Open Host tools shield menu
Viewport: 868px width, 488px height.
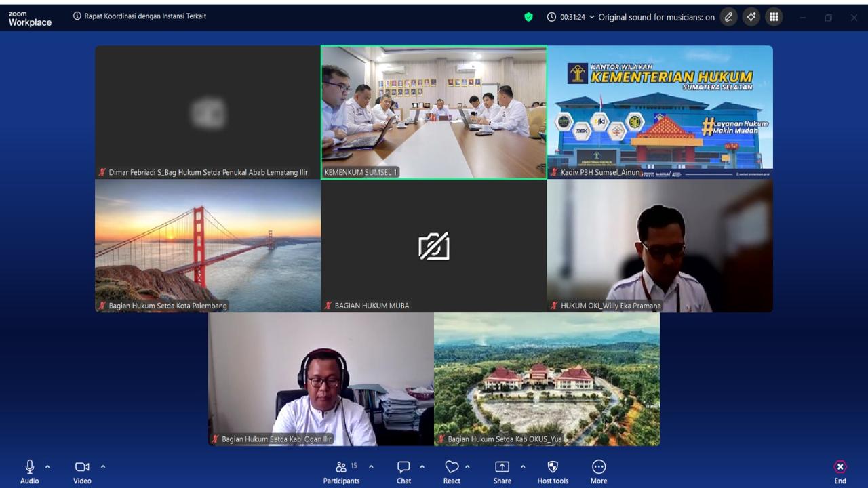553,472
